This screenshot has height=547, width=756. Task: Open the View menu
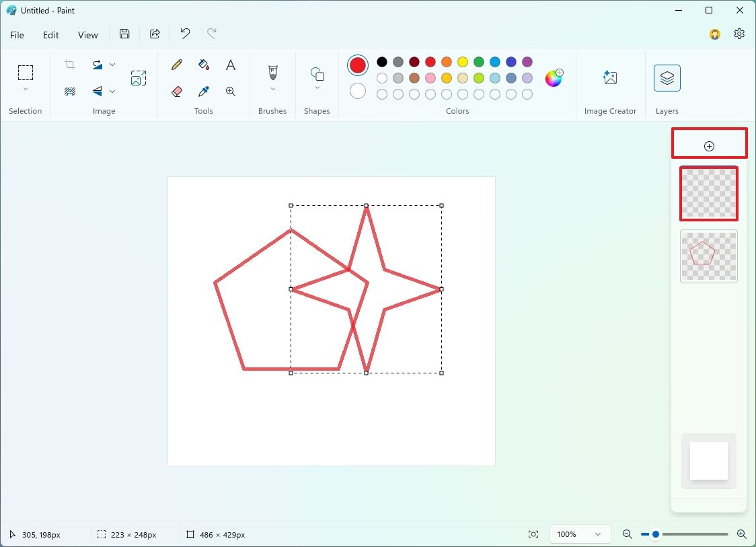point(87,34)
